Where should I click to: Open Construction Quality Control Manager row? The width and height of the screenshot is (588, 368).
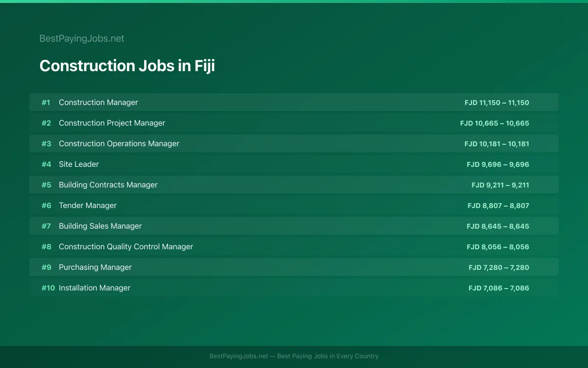pyautogui.click(x=294, y=246)
